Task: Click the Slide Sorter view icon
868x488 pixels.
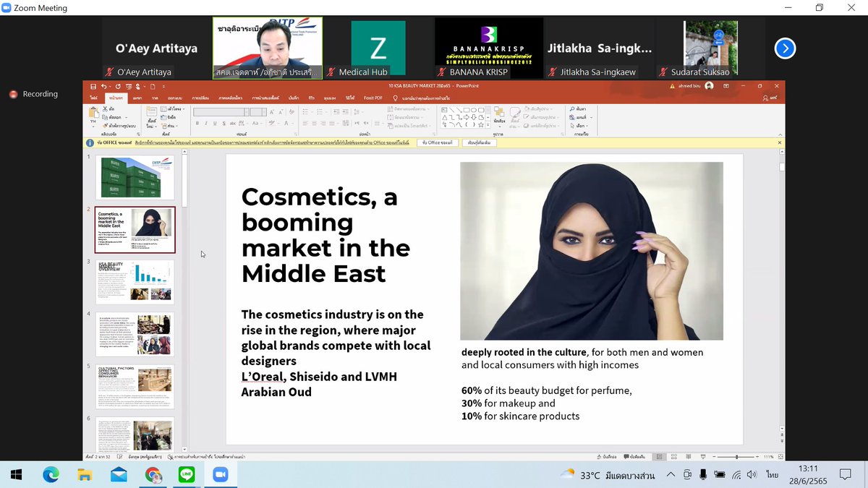Action: tap(674, 457)
